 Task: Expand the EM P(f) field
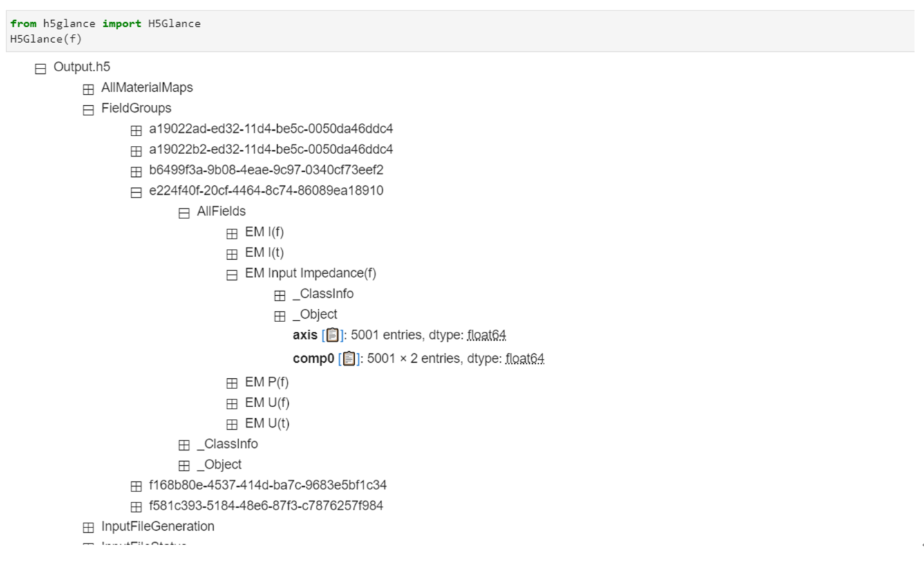(232, 384)
